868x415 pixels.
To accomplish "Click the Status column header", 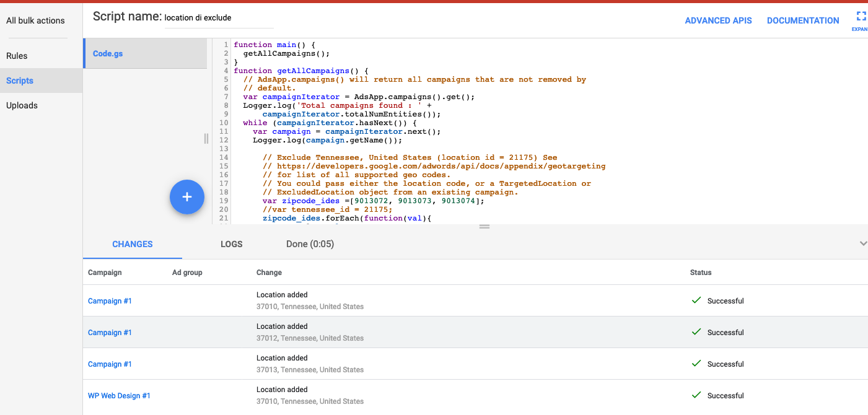I will pyautogui.click(x=700, y=273).
